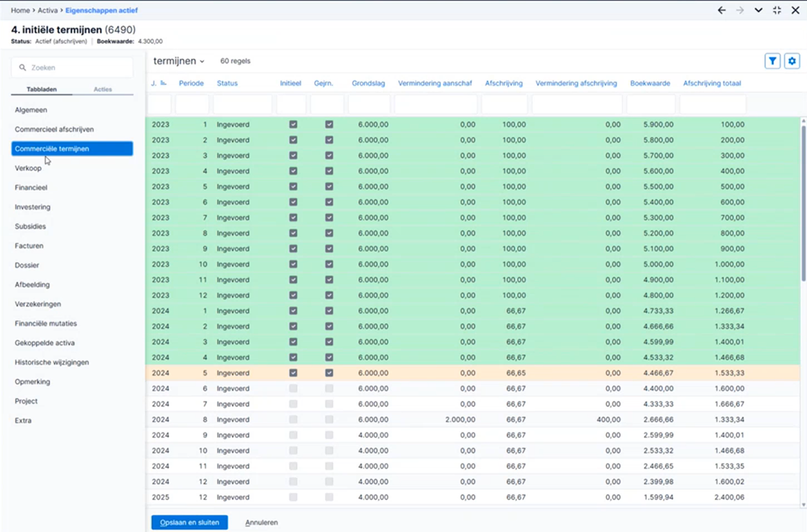Close the asset properties window

(x=795, y=10)
